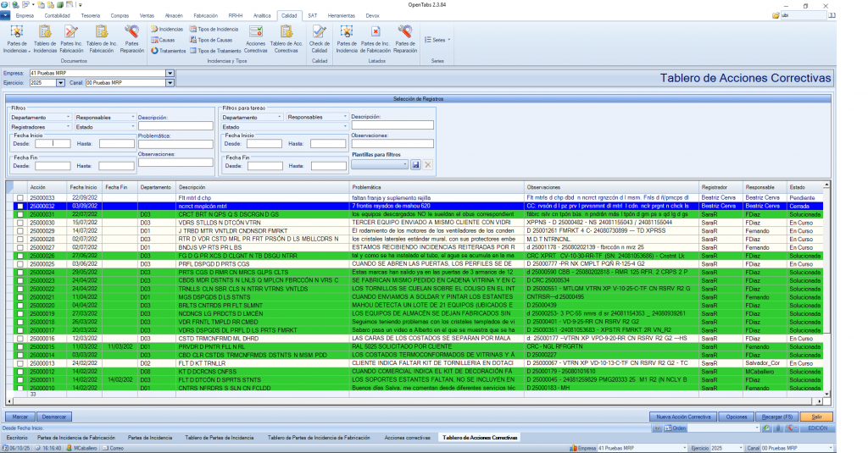Save the filter template with the disk icon

click(x=416, y=164)
